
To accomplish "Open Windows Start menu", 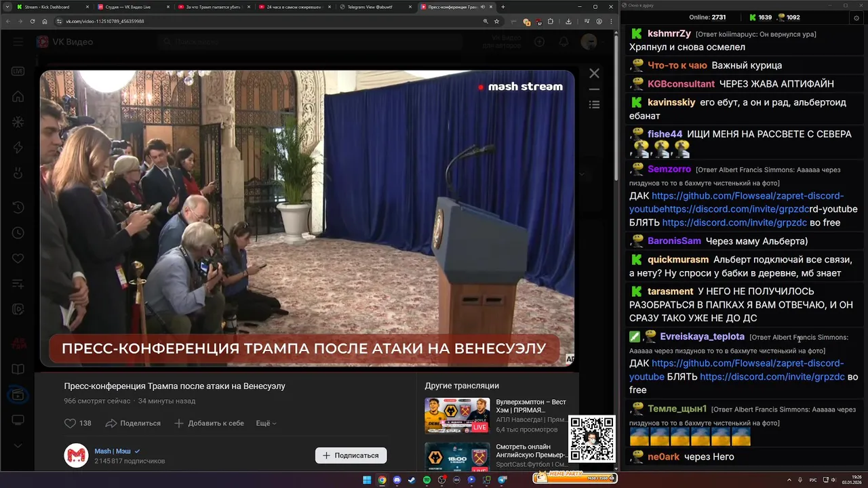I will click(x=367, y=480).
